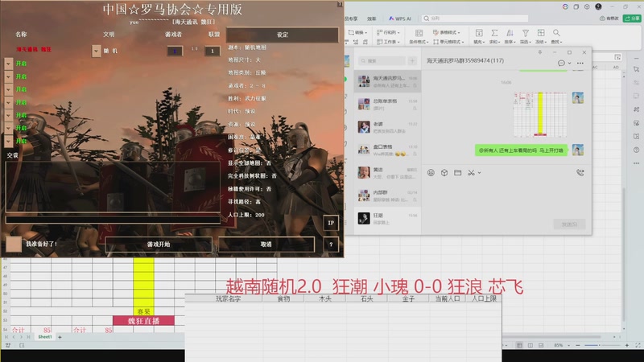Click the WPS user avatar icon

598,6
